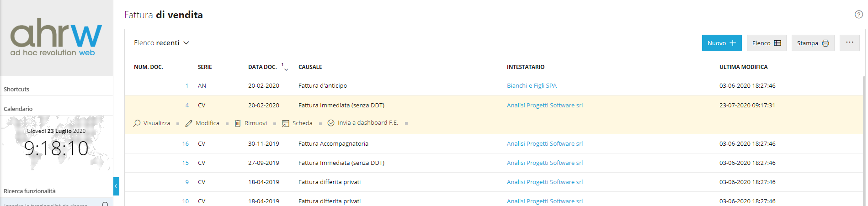Collapse the left sidebar with the blue arrow
This screenshot has height=206, width=868.
(116, 186)
